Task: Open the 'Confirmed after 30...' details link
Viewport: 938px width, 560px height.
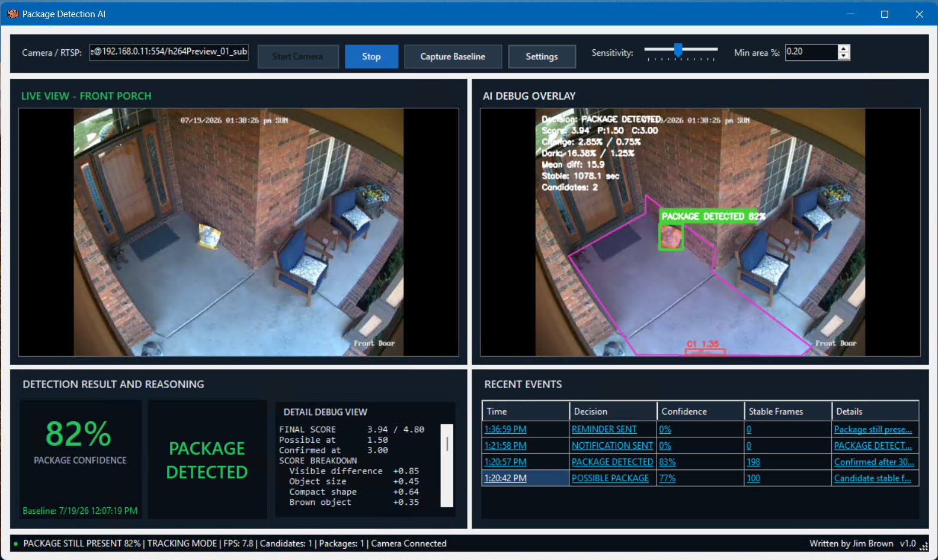Action: pos(874,462)
